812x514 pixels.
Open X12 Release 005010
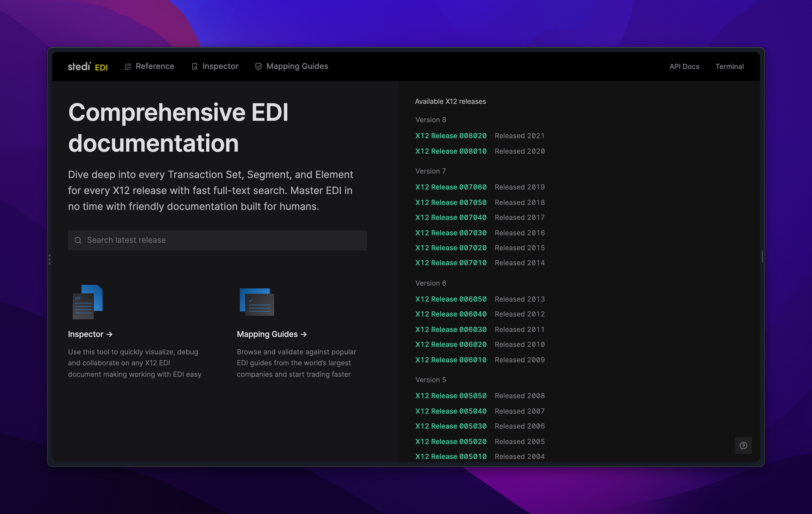pyautogui.click(x=451, y=456)
